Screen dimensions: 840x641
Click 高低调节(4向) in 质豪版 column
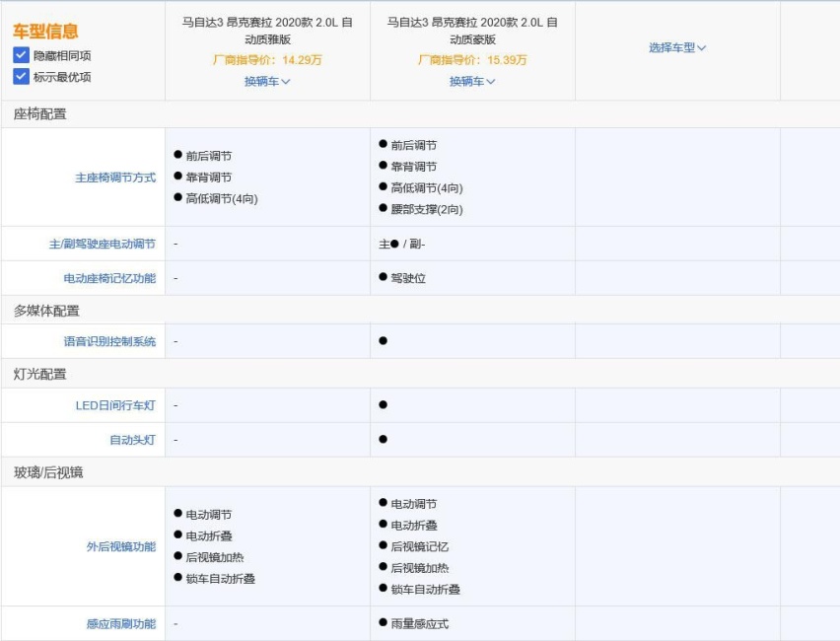click(427, 188)
